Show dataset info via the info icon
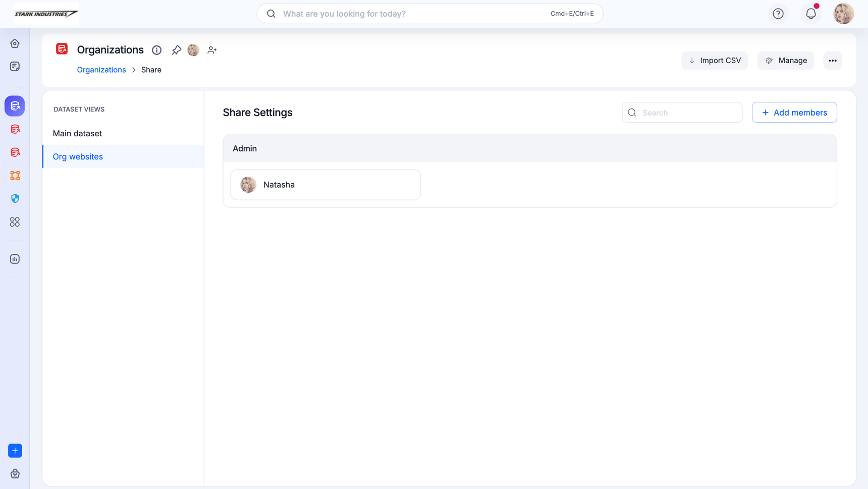868x489 pixels. point(157,50)
